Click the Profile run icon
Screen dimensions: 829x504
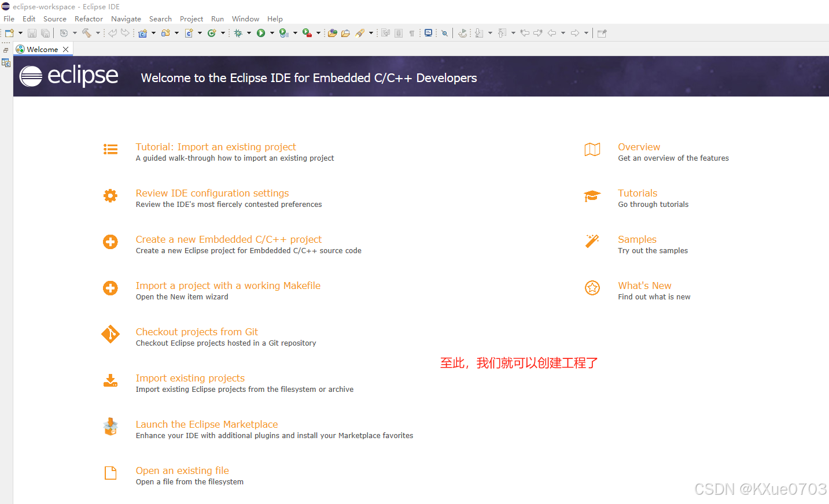284,33
